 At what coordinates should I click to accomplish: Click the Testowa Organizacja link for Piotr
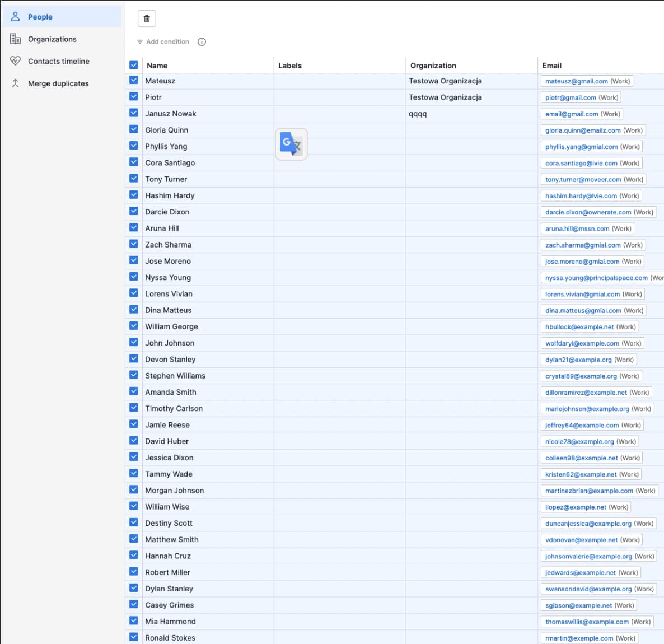445,97
